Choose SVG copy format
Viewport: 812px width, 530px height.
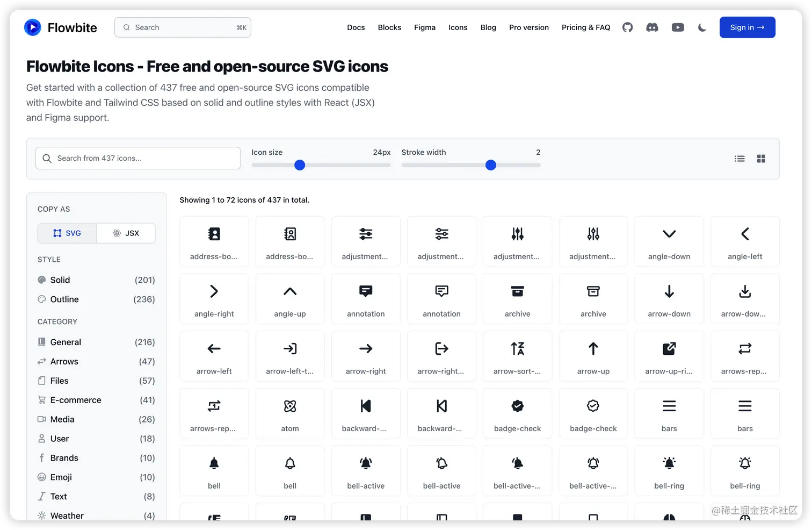pyautogui.click(x=67, y=233)
